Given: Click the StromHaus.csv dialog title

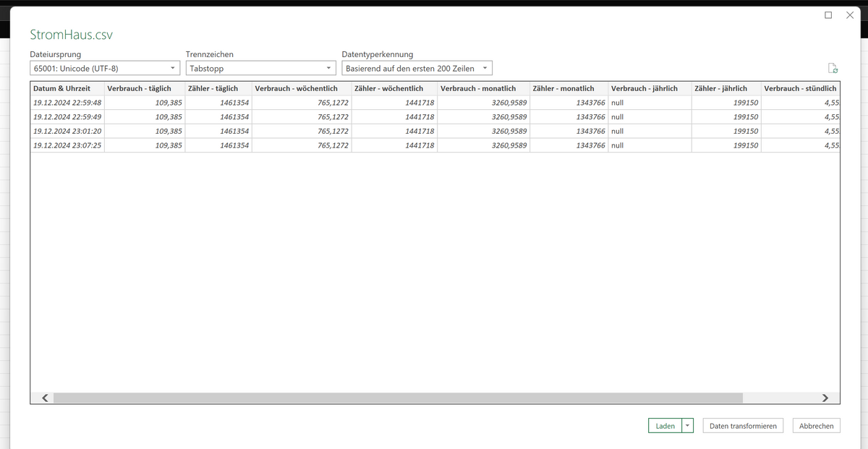Looking at the screenshot, I should (x=72, y=35).
